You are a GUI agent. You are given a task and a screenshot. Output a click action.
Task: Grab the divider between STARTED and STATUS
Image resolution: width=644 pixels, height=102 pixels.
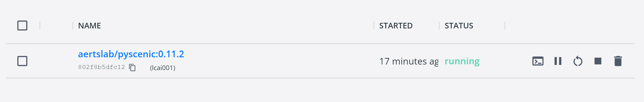click(439, 26)
